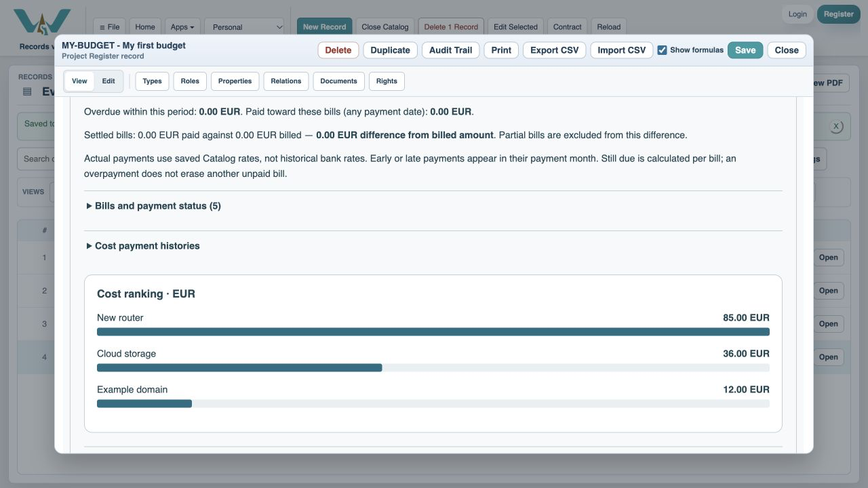Screen dimensions: 868x488
Task: Click Export CSV button
Action: click(x=555, y=50)
